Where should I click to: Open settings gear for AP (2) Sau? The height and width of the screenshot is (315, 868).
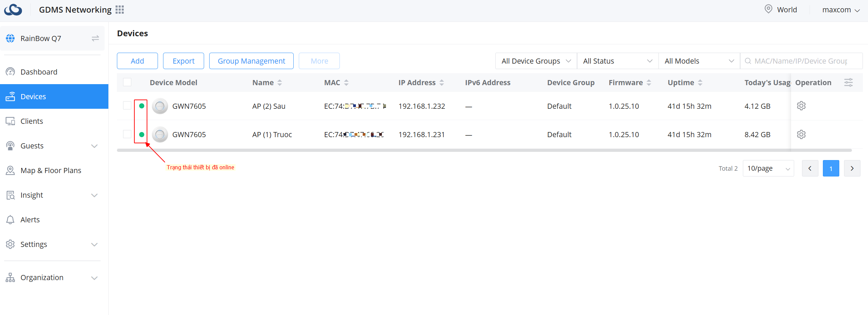pos(801,106)
